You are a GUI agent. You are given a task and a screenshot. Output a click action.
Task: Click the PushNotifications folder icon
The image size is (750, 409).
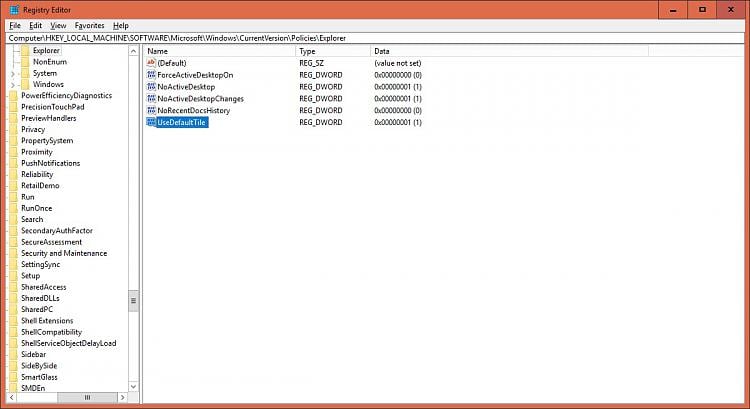(13, 163)
